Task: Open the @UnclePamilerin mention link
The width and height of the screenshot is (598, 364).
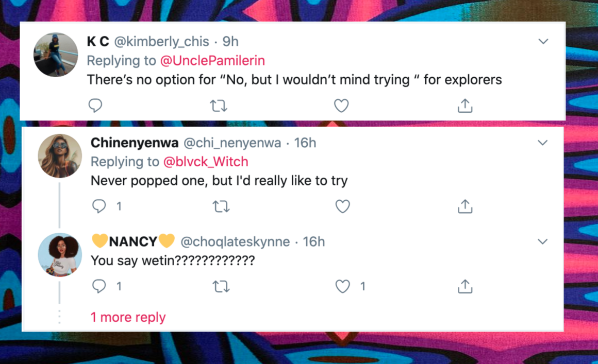Action: pos(212,61)
